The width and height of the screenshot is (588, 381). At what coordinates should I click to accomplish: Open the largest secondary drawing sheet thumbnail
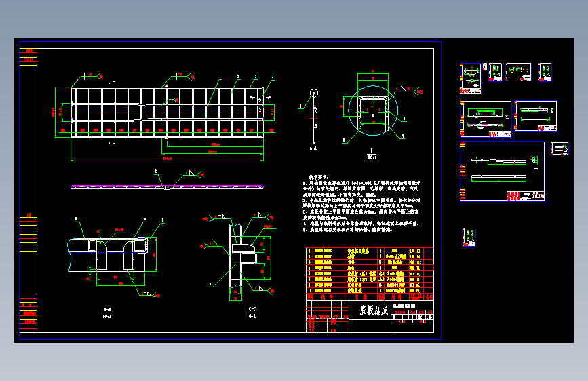502,172
